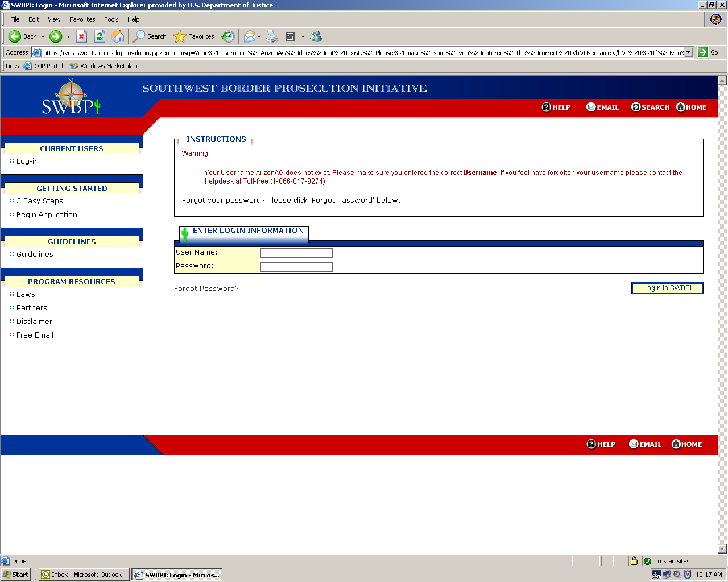Viewport: 728px width, 582px height.
Task: Open the Tools menu
Action: 111,19
